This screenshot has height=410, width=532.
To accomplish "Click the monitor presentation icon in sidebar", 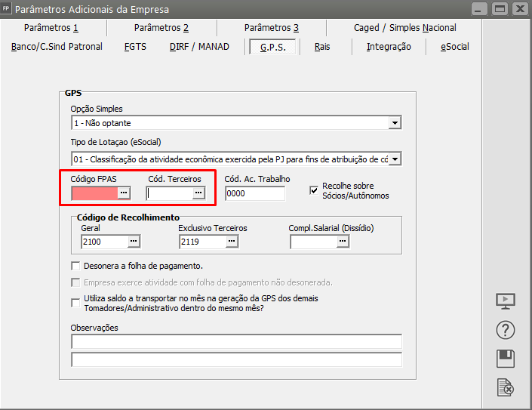I will pyautogui.click(x=505, y=301).
